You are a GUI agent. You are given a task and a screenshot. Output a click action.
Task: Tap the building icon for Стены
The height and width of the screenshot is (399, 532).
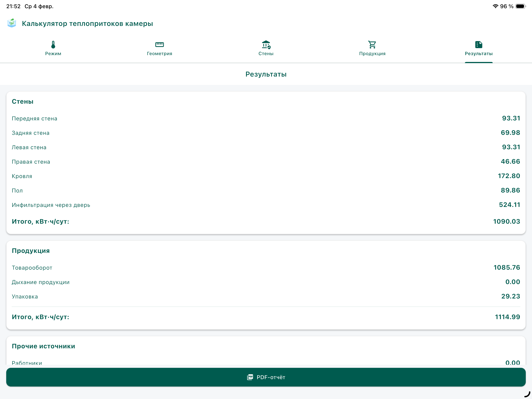click(266, 45)
